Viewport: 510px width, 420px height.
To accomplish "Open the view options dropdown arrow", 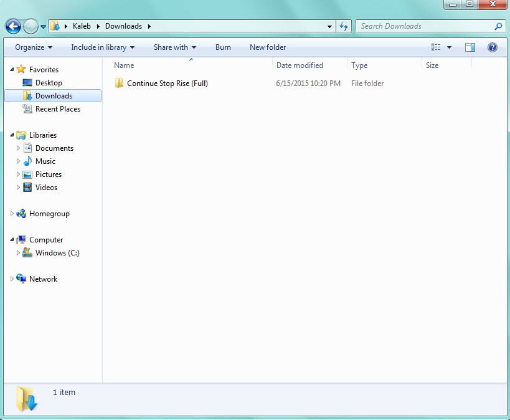I will point(450,47).
